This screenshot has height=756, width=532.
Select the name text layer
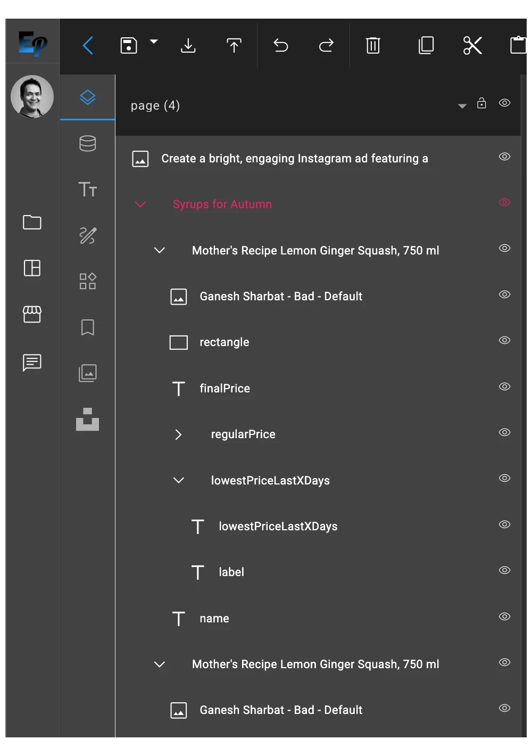(214, 619)
